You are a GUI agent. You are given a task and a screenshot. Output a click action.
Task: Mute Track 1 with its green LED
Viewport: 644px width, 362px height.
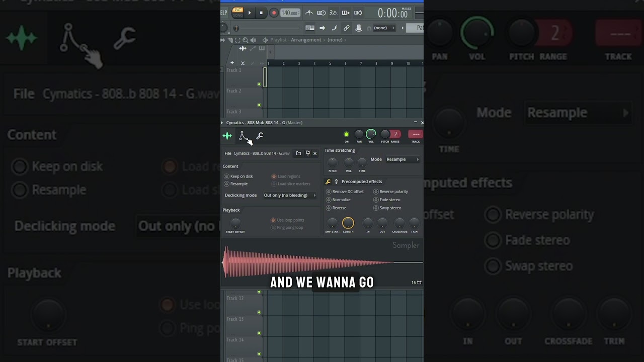pos(259,84)
